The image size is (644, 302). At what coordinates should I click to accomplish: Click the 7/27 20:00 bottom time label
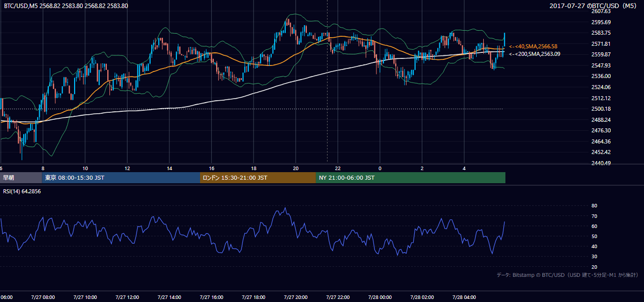(x=295, y=297)
